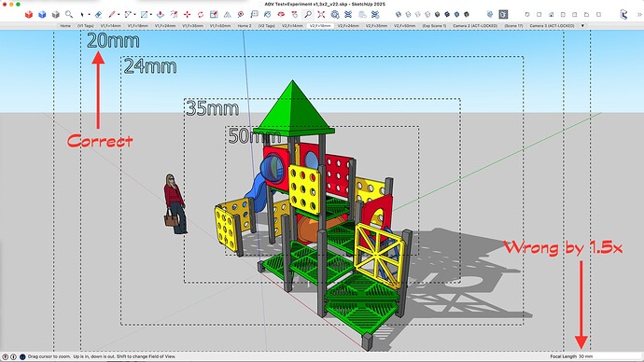
Task: Switch to the Home scene tab
Action: [x=65, y=25]
